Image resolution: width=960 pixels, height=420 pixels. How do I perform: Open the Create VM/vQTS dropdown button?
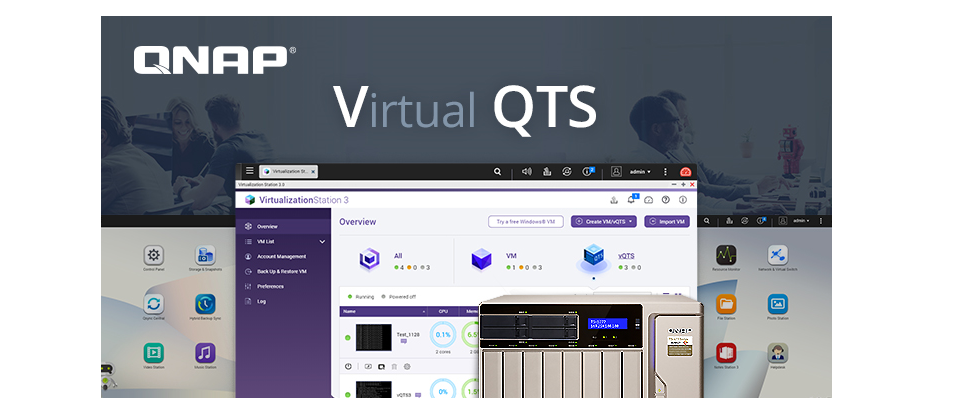[x=604, y=222]
